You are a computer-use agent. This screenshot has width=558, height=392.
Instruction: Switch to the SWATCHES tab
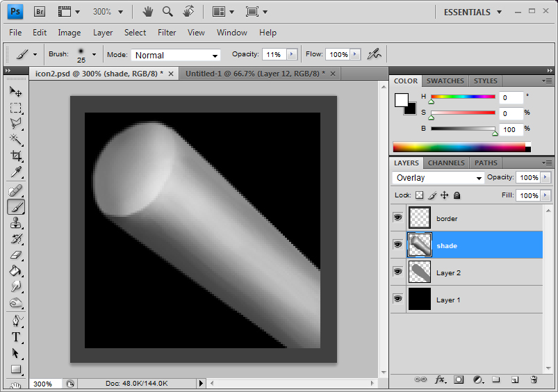445,81
